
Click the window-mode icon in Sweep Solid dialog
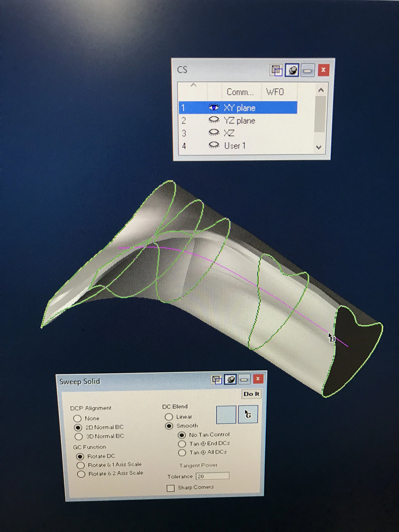coord(217,380)
